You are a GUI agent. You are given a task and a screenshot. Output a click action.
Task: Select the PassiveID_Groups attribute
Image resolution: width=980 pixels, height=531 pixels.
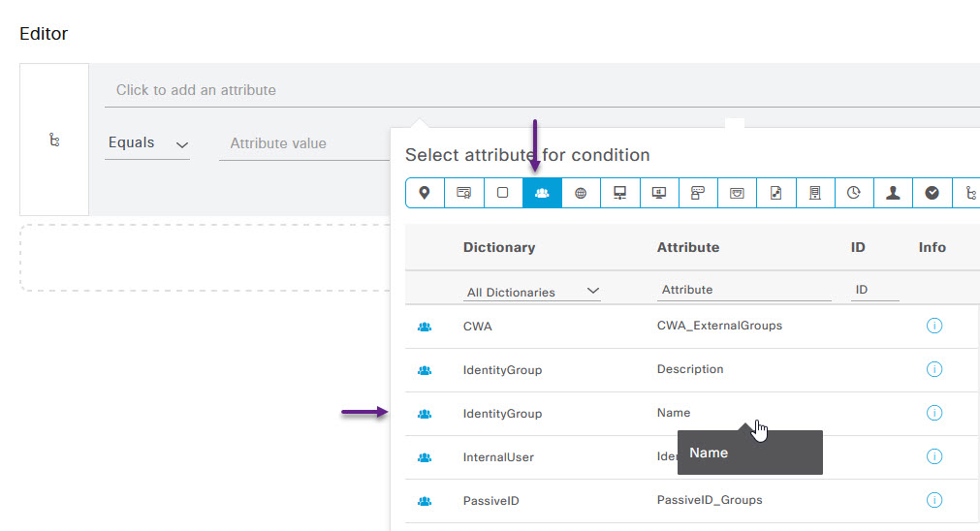[710, 500]
